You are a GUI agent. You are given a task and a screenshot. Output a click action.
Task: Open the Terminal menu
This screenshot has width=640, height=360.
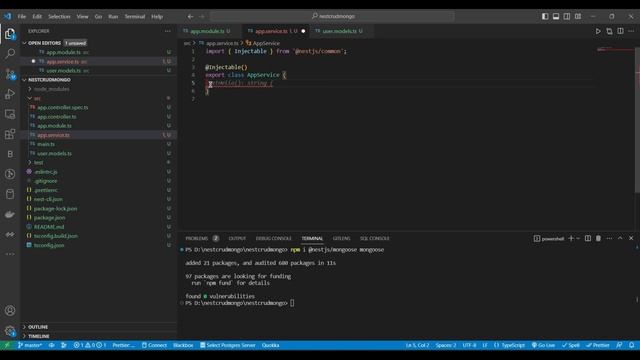click(x=135, y=16)
